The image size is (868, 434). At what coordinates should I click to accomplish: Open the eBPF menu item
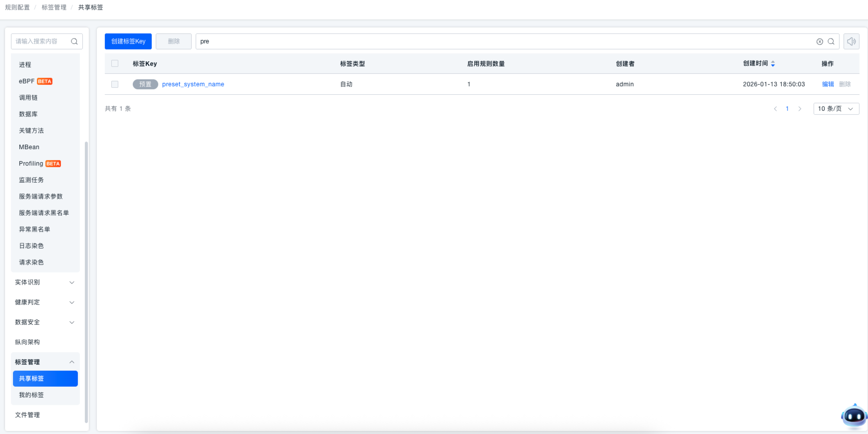click(x=27, y=81)
